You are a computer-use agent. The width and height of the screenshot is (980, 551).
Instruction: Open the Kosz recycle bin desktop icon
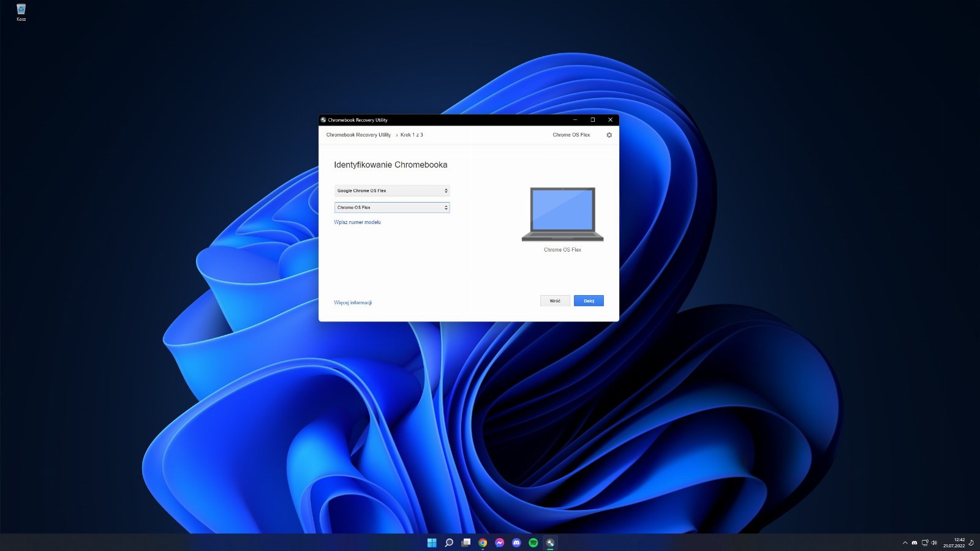tap(21, 12)
